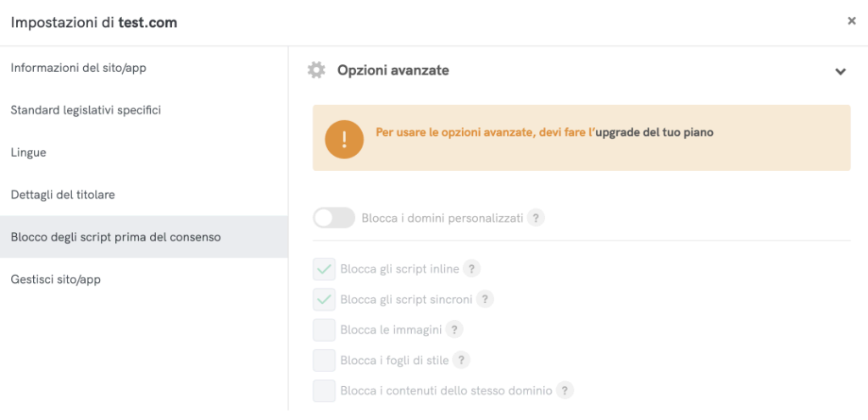Click question mark next to Blocca gli script sincroni
Image resolution: width=868 pixels, height=420 pixels.
[x=485, y=299]
